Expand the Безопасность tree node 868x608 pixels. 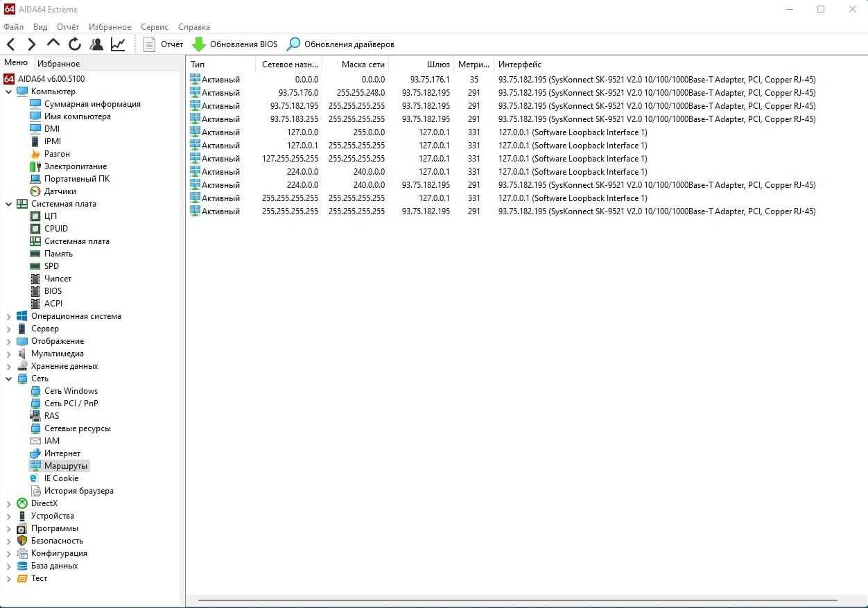[9, 541]
